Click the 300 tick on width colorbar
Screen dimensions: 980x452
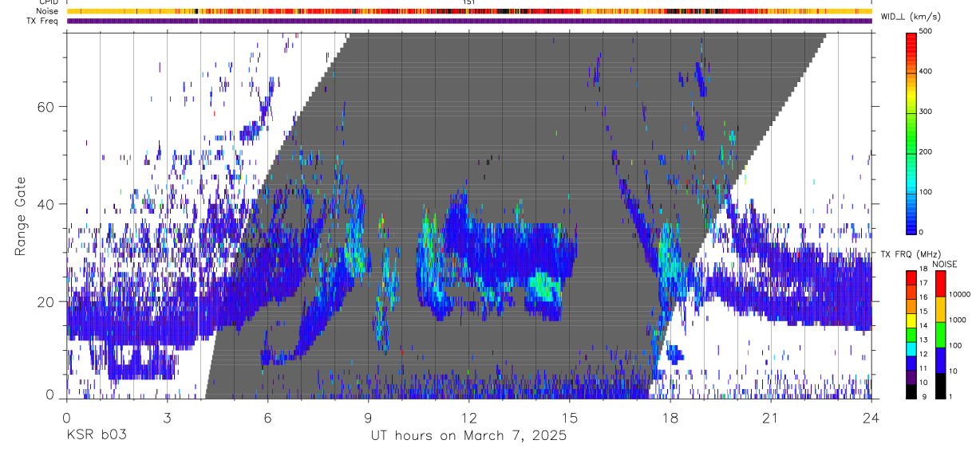[x=927, y=112]
